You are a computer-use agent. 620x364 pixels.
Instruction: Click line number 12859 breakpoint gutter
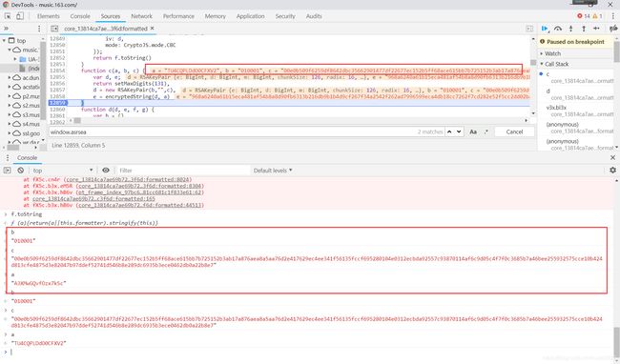58,103
